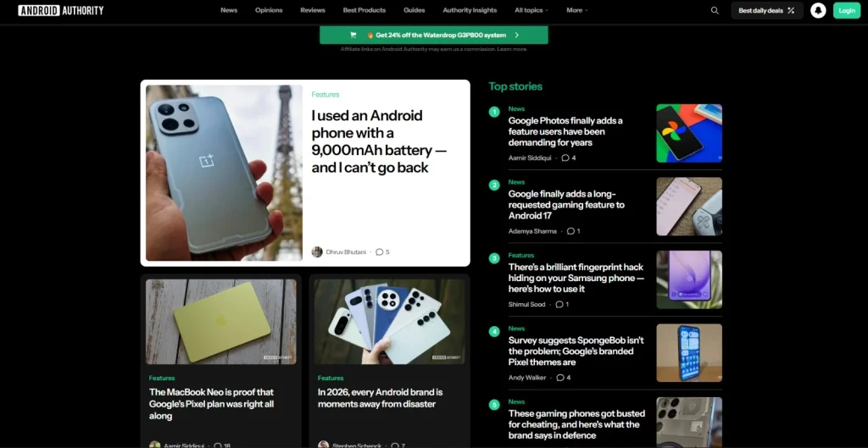Open the search magnifier icon
Viewport: 868px width, 448px height.
click(x=715, y=10)
